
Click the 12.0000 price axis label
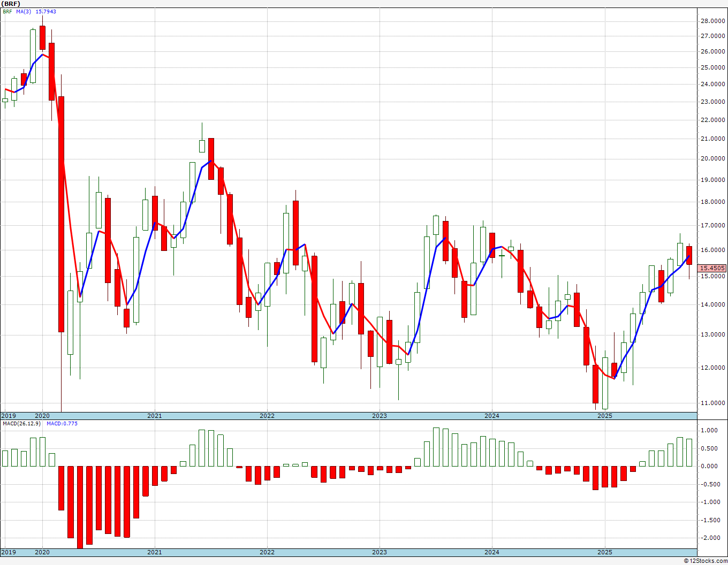713,367
